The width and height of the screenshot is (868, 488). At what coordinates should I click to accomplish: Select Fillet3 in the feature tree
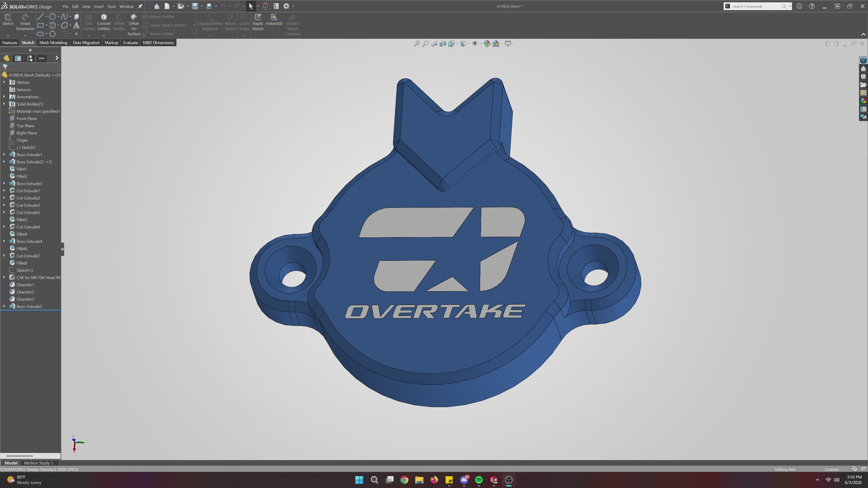coord(21,220)
